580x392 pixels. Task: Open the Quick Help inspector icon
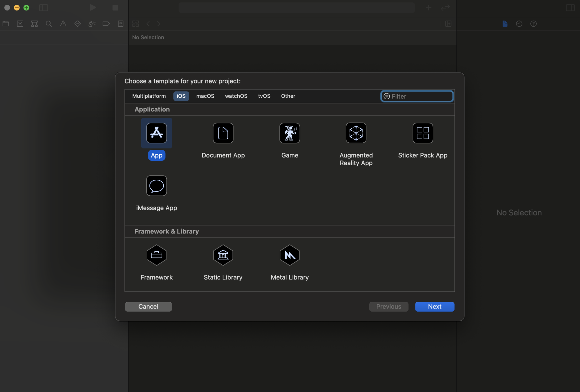[534, 24]
